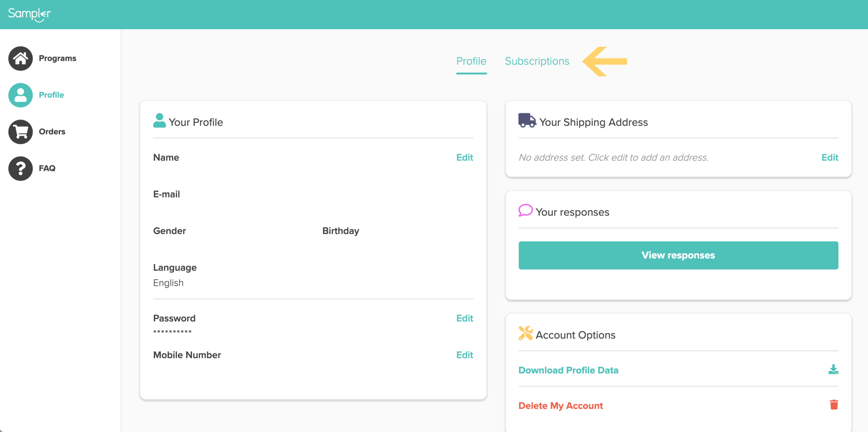The height and width of the screenshot is (432, 868).
Task: Click Download Profile Data link
Action: [x=568, y=370]
